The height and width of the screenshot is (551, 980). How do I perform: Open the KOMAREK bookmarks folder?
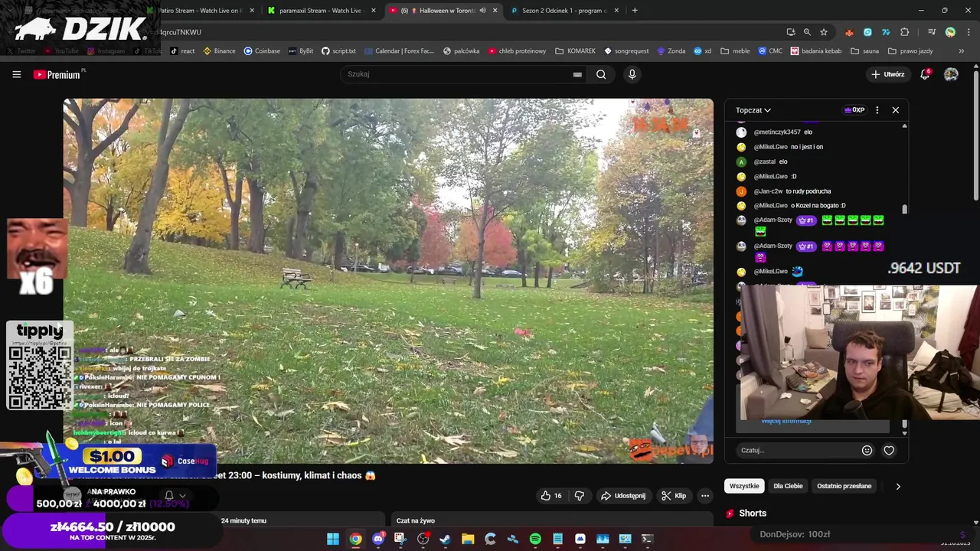tap(575, 51)
